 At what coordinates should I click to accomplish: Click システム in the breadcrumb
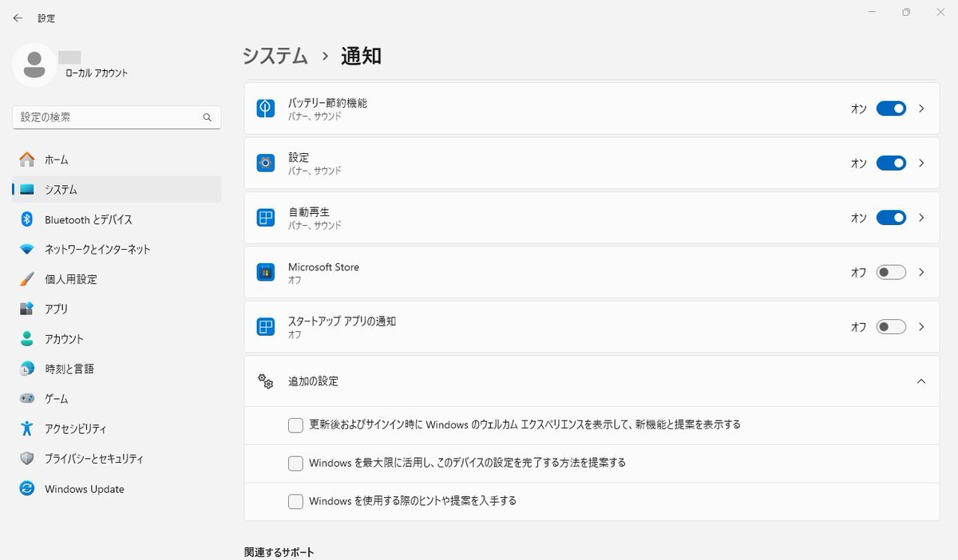click(x=275, y=56)
